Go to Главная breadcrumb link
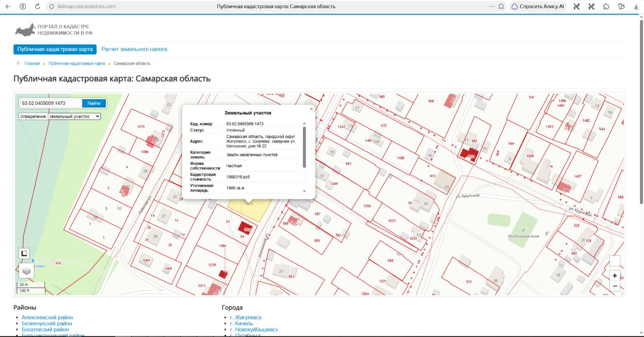This screenshot has height=337, width=644. click(32, 63)
